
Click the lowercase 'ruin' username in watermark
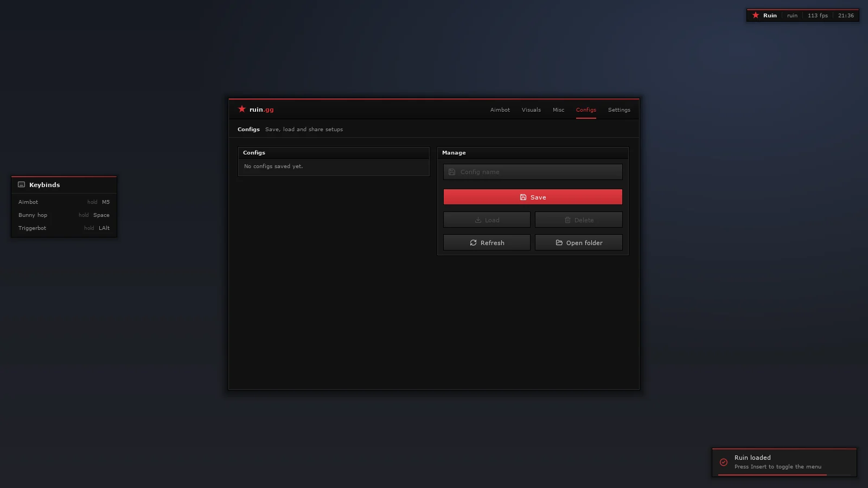click(x=793, y=15)
